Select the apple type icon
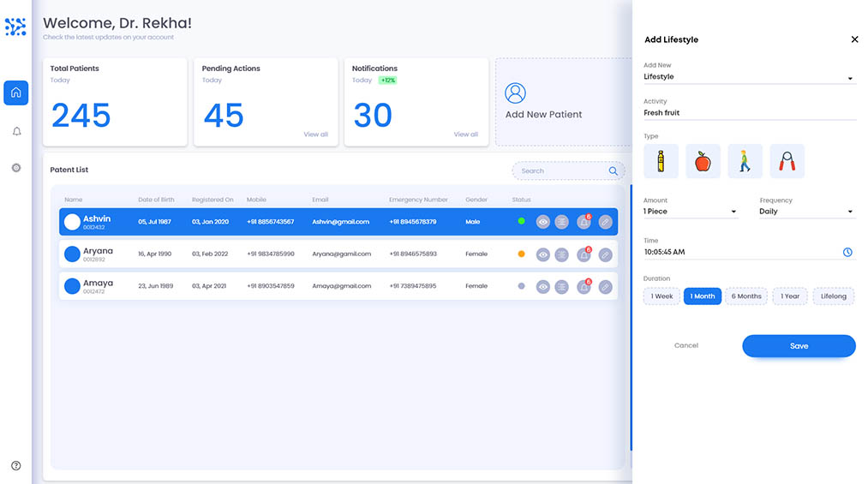This screenshot has height=484, width=868. coord(703,161)
